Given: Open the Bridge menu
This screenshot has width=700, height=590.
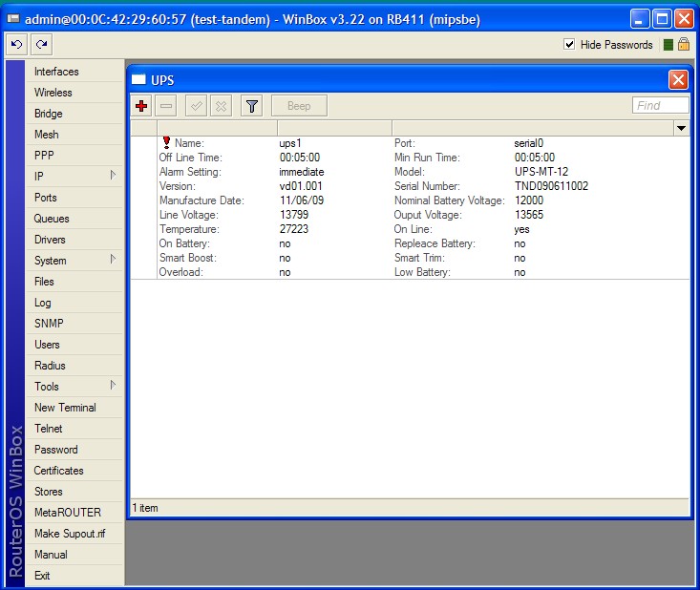Looking at the screenshot, I should tap(74, 114).
